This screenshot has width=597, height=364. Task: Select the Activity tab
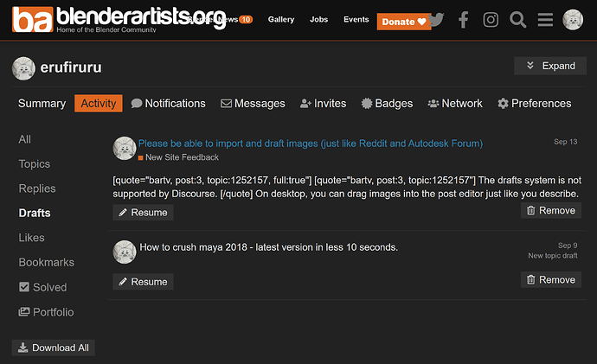tap(99, 104)
